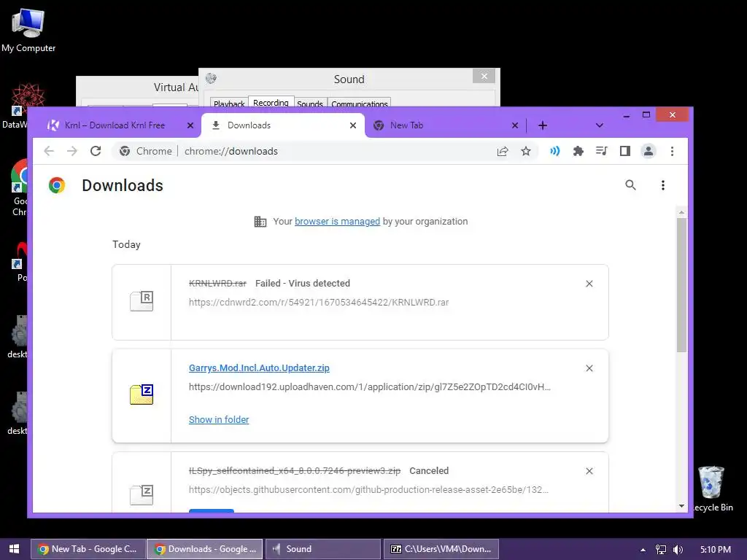
Task: Select the My Computer desktop icon
Action: pos(28,30)
